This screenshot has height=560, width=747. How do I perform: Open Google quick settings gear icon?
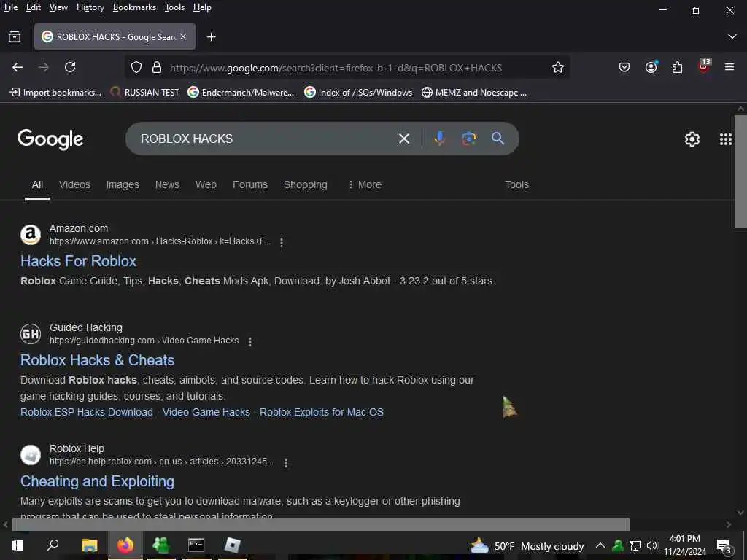[x=692, y=139]
